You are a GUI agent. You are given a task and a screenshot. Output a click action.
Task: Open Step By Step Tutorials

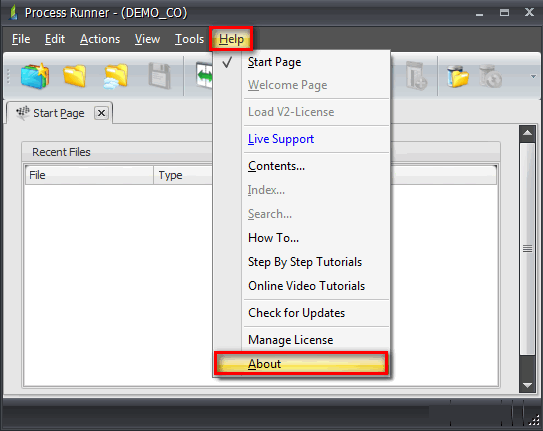click(302, 262)
